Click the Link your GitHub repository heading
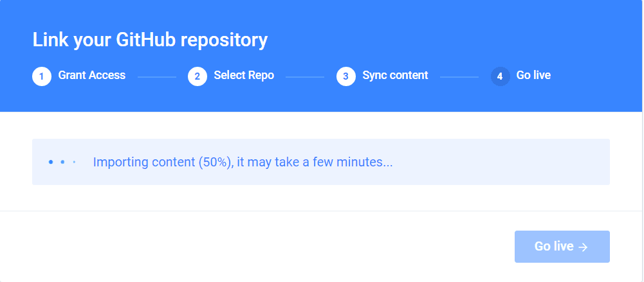 (150, 40)
